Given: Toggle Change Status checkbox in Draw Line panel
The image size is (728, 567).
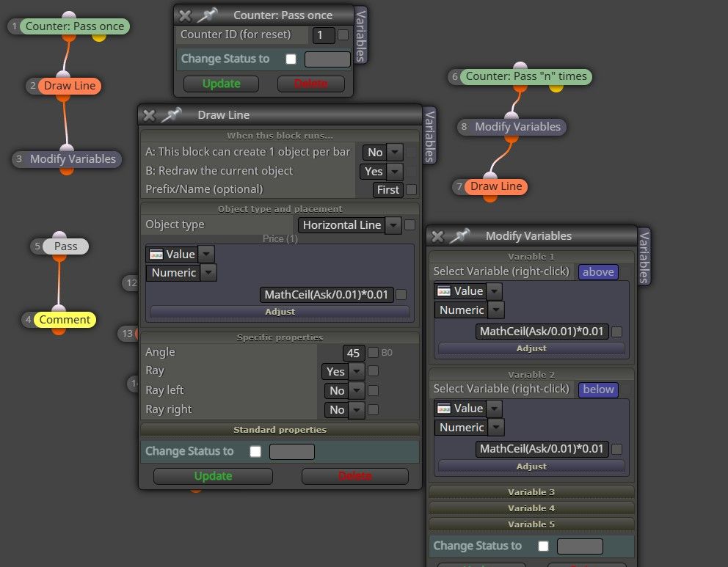Looking at the screenshot, I should click(255, 451).
